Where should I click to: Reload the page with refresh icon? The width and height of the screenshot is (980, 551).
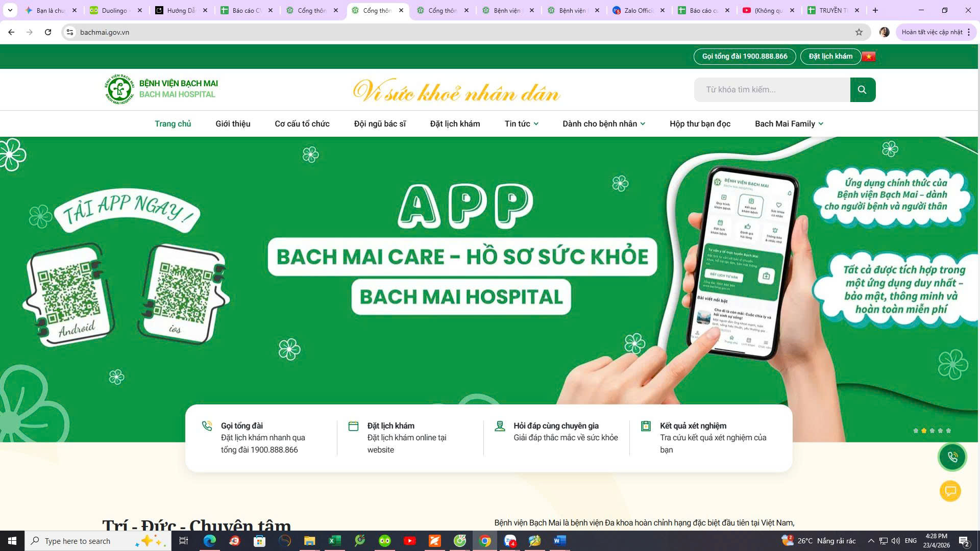[48, 32]
